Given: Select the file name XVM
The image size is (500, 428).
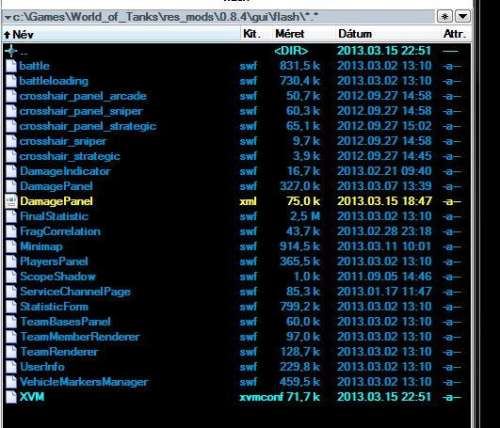Looking at the screenshot, I should 32,397.
